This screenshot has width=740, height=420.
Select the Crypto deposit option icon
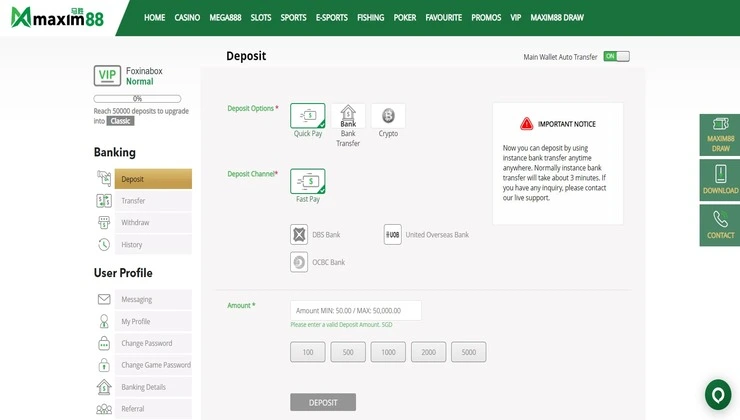point(388,116)
